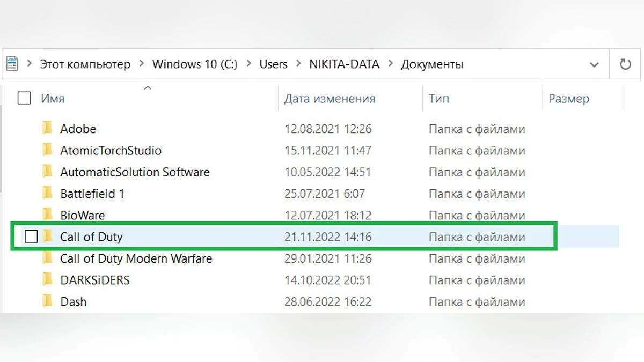This screenshot has height=362, width=644.
Task: Click the Battlefield 1 folder icon
Action: pos(48,194)
